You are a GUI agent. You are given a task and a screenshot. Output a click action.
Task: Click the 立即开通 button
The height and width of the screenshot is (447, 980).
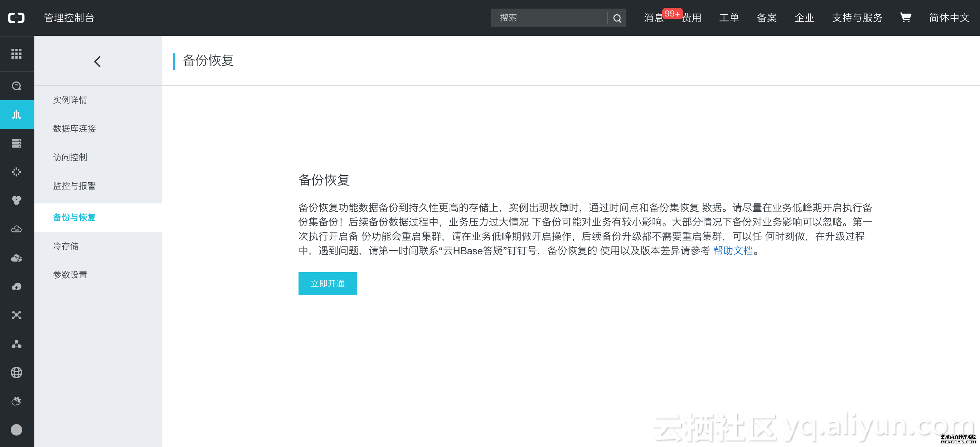pyautogui.click(x=328, y=284)
